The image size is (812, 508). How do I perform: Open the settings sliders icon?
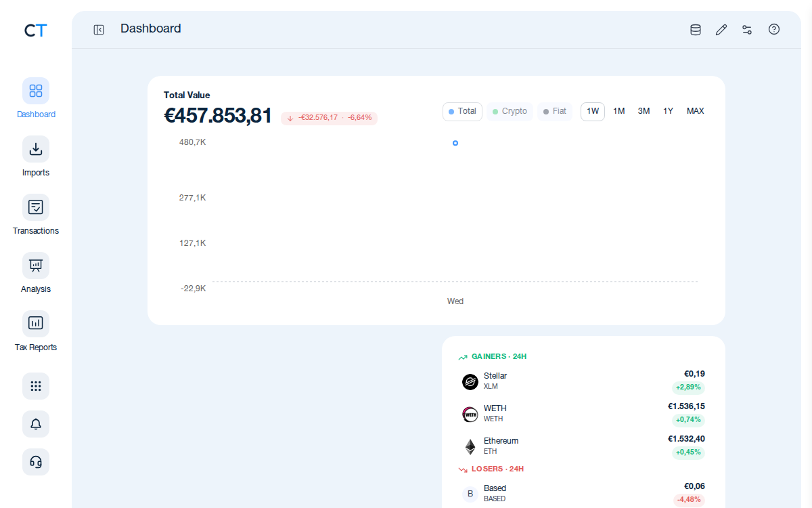(x=747, y=30)
